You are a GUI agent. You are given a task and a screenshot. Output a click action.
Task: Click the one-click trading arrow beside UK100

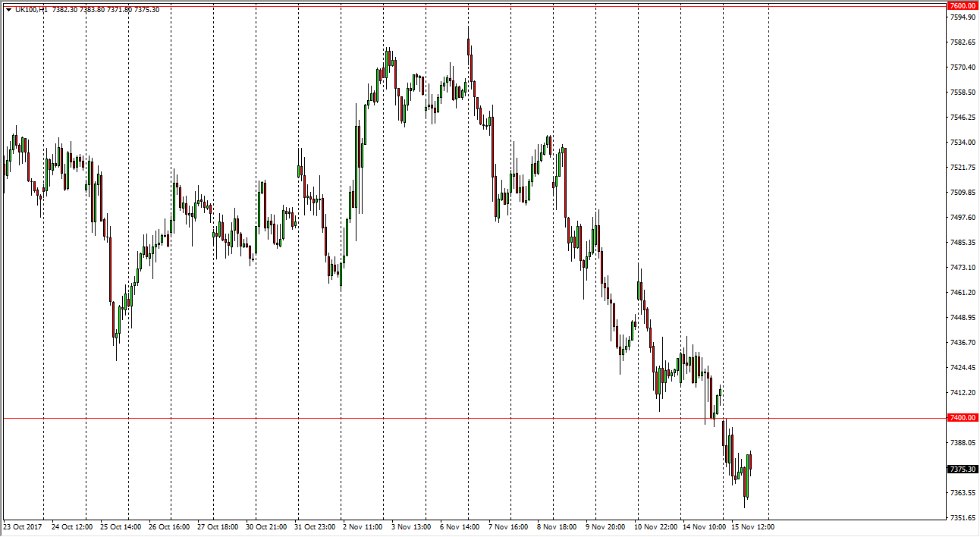[x=8, y=10]
